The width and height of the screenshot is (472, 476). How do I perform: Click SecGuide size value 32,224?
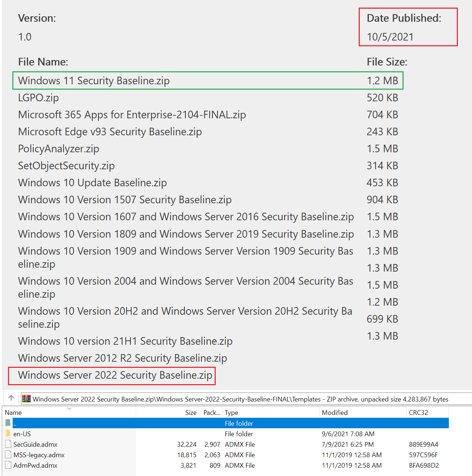187,444
